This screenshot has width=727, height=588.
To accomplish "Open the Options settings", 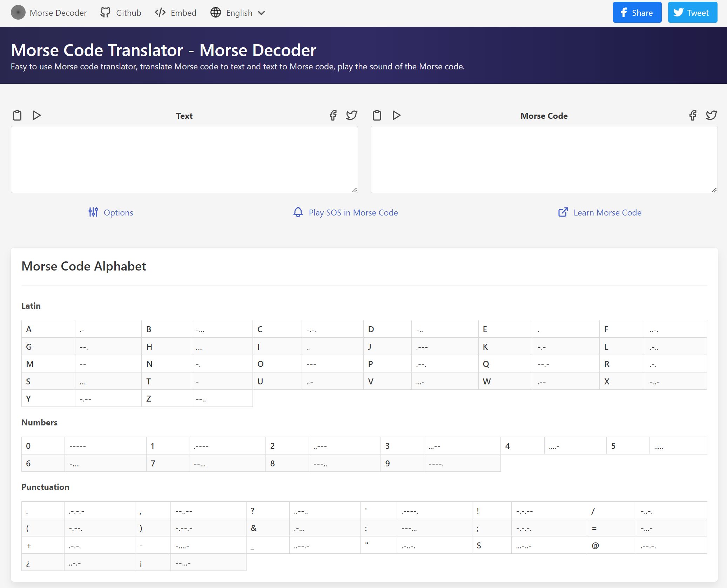I will 111,212.
